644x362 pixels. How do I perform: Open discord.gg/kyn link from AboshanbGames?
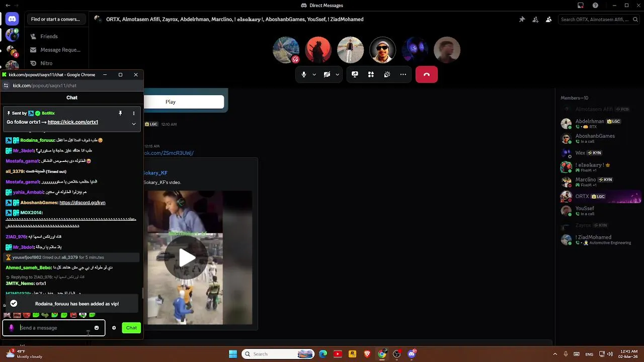(x=82, y=203)
